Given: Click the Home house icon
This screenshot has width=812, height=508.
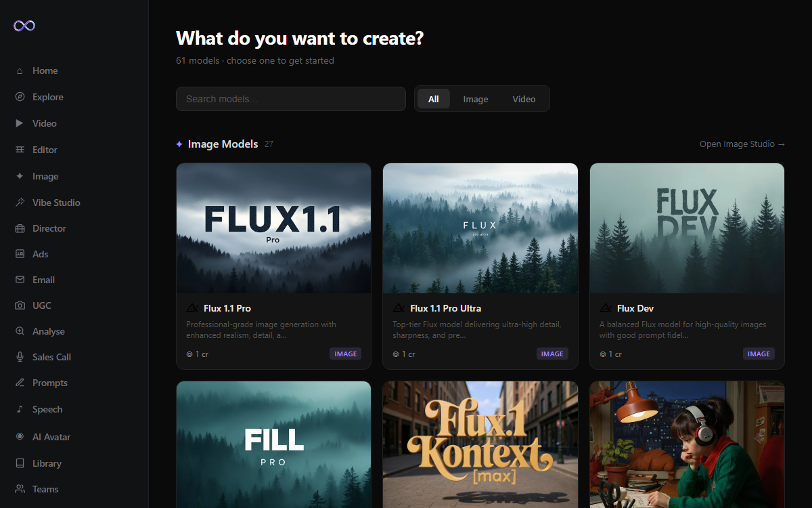Looking at the screenshot, I should 20,70.
